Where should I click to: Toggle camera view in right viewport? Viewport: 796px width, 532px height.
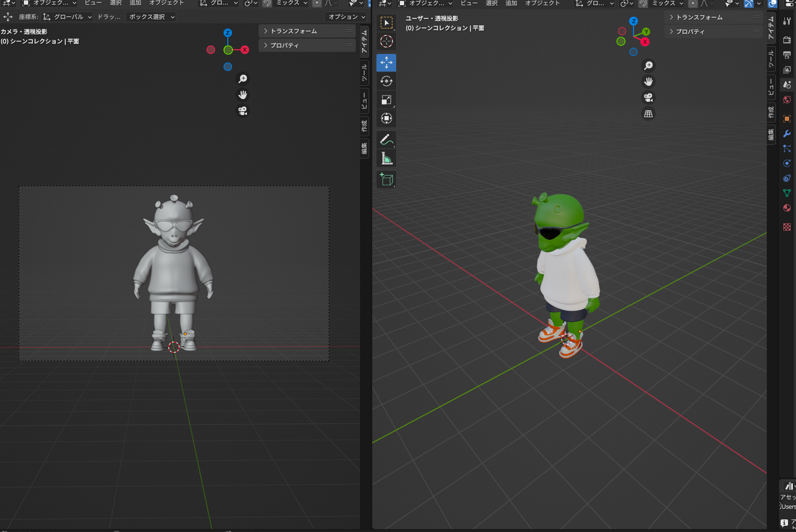tap(648, 98)
